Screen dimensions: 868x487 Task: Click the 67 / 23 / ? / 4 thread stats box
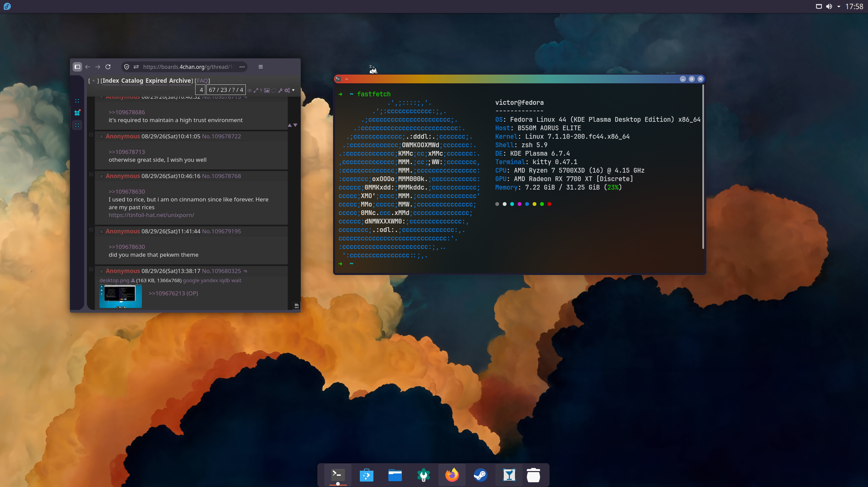pos(226,90)
